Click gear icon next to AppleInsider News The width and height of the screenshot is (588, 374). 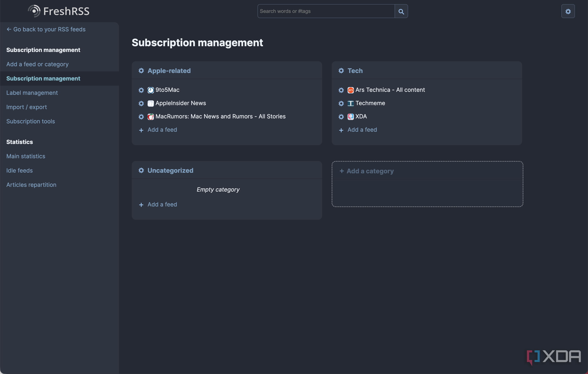(x=141, y=104)
